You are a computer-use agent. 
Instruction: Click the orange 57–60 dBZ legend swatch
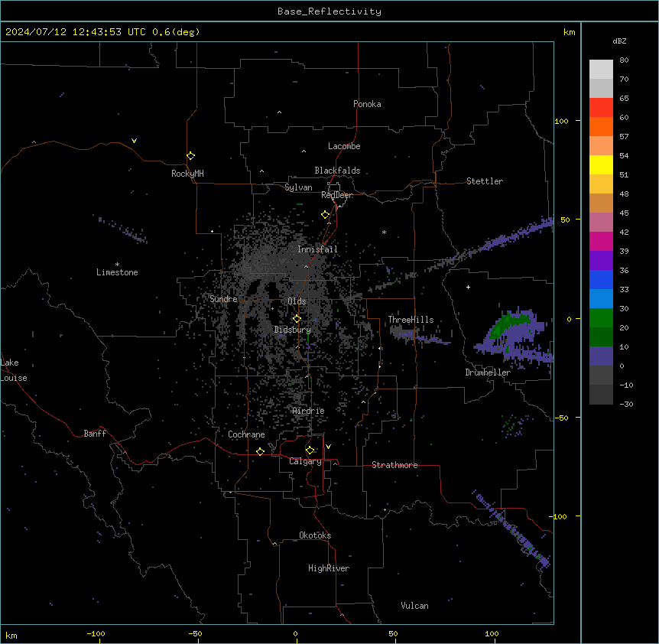601,126
